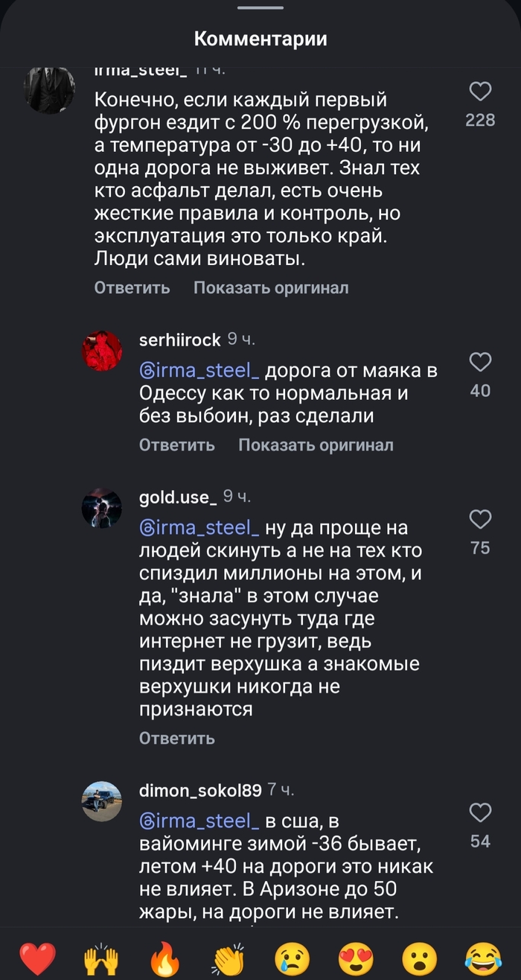Open the @irma_steel_ mention in gold.use_ reply
The height and width of the screenshot is (980, 521).
[199, 528]
